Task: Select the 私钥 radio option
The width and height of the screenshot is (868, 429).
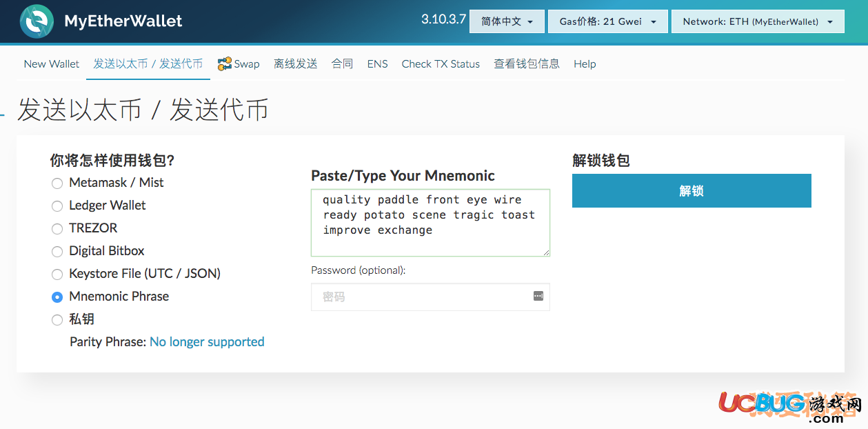Action: coord(57,320)
